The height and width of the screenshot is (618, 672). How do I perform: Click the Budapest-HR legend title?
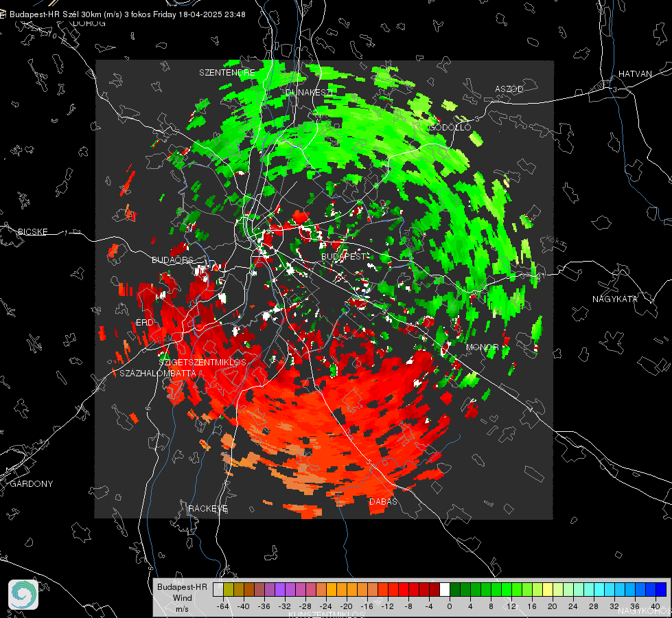(182, 587)
